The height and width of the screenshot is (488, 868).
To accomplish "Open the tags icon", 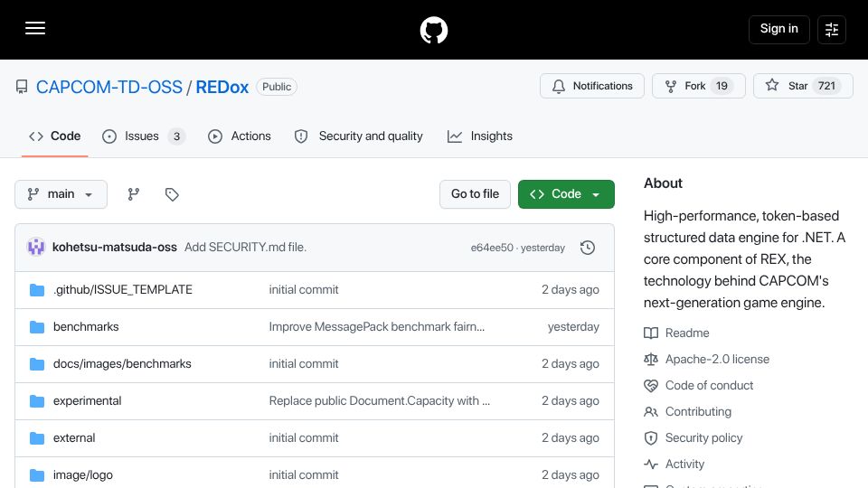I will click(x=172, y=194).
